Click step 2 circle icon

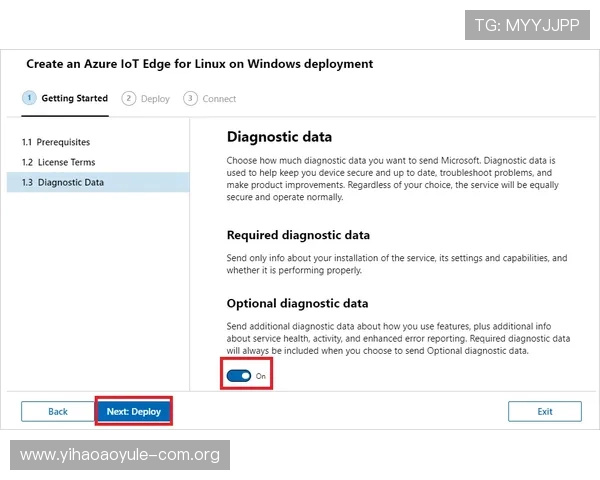[x=129, y=98]
